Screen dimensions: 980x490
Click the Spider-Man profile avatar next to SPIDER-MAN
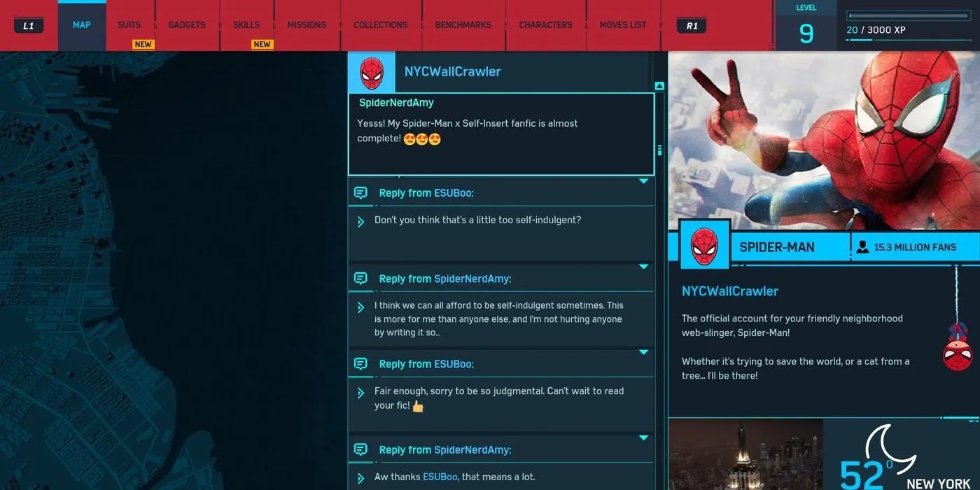coord(704,246)
